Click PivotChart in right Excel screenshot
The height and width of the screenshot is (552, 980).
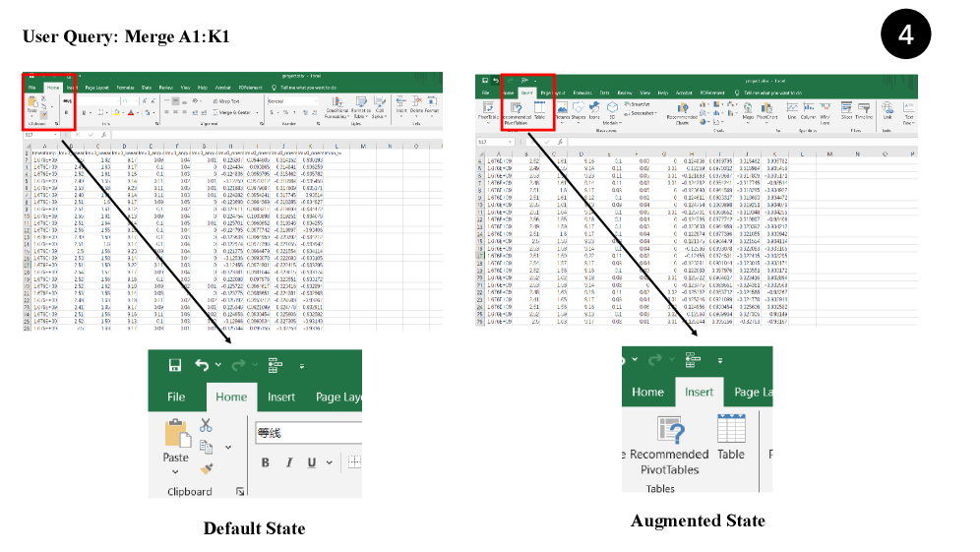point(766,112)
